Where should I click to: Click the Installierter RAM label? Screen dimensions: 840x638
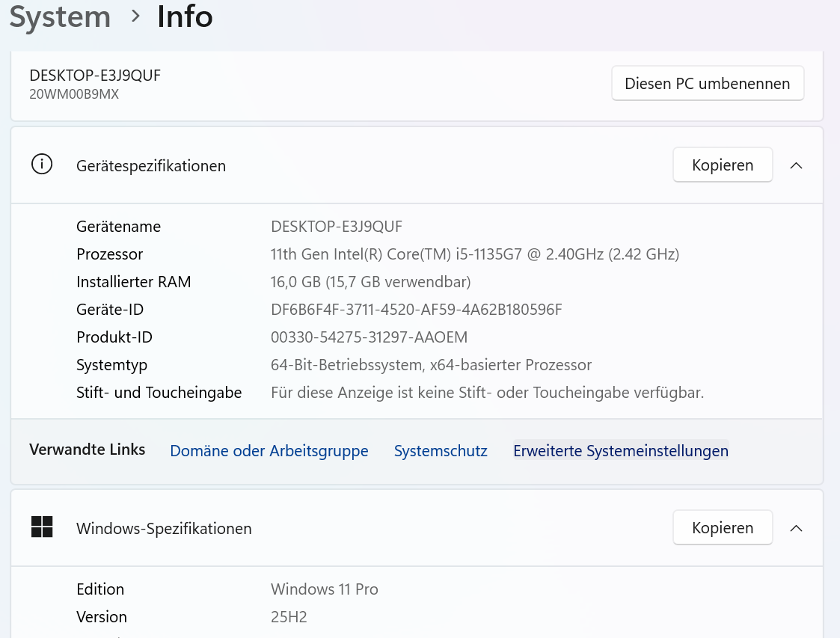coord(133,282)
